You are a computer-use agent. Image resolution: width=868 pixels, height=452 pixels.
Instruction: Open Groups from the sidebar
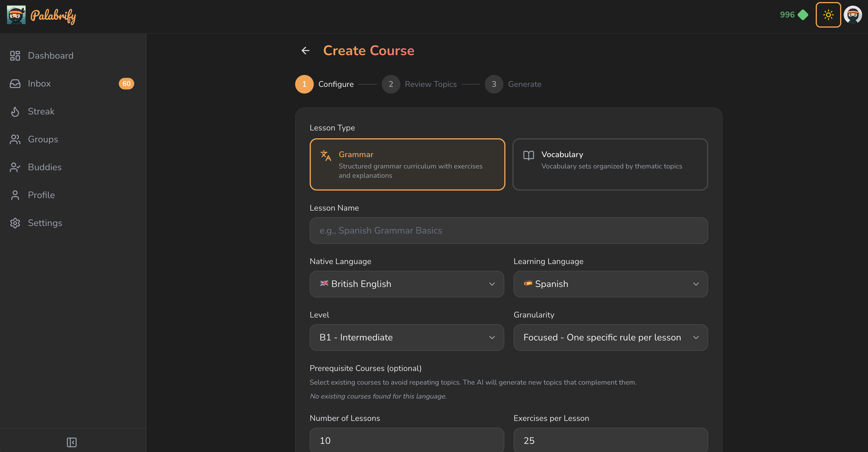(x=73, y=139)
